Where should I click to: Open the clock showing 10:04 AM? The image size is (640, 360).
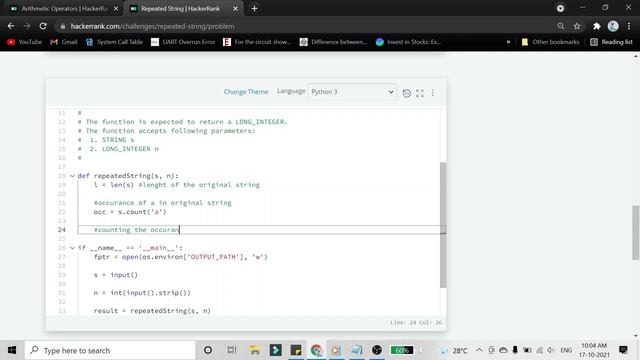pyautogui.click(x=594, y=350)
